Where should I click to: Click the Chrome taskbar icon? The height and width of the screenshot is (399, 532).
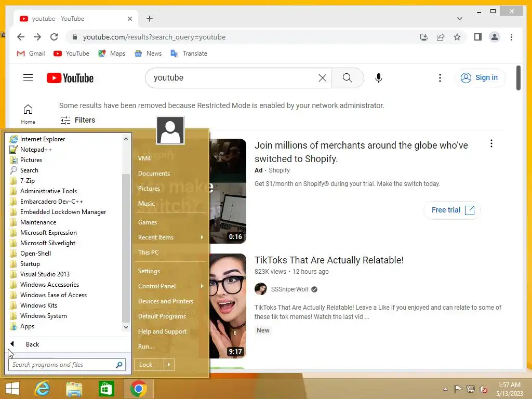138,389
